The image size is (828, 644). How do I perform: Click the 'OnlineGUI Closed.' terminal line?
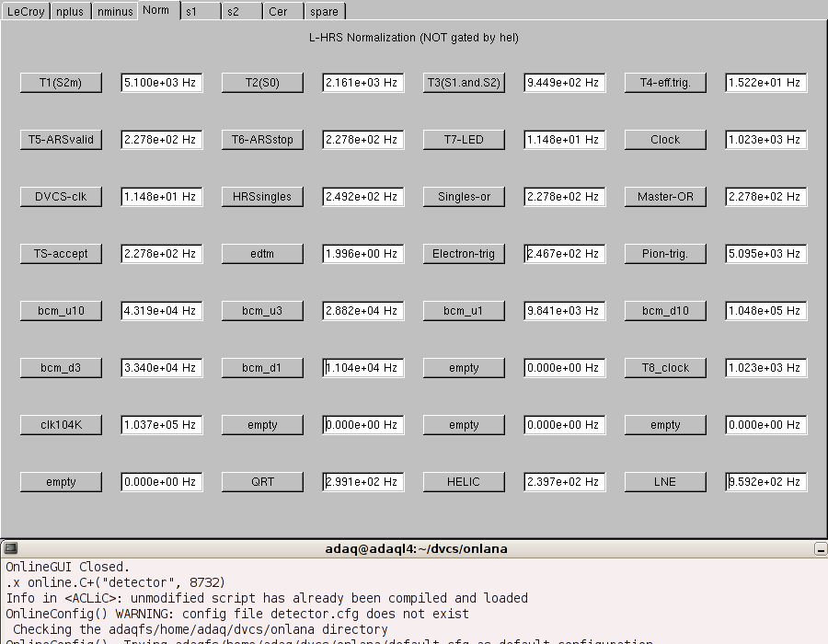tap(67, 567)
